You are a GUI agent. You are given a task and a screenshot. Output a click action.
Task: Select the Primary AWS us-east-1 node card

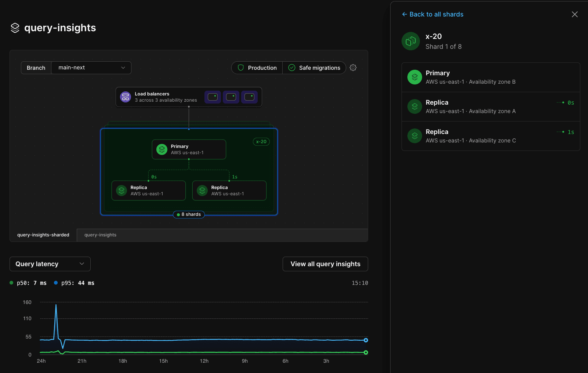189,149
